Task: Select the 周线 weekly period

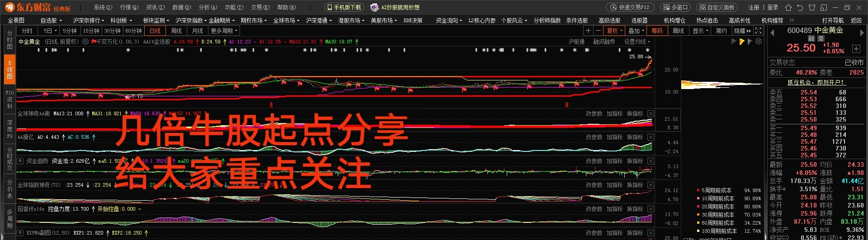Action: tap(176, 31)
